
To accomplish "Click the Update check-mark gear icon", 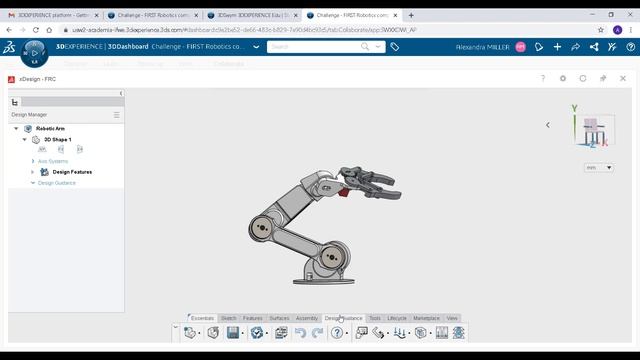I will pos(257,333).
